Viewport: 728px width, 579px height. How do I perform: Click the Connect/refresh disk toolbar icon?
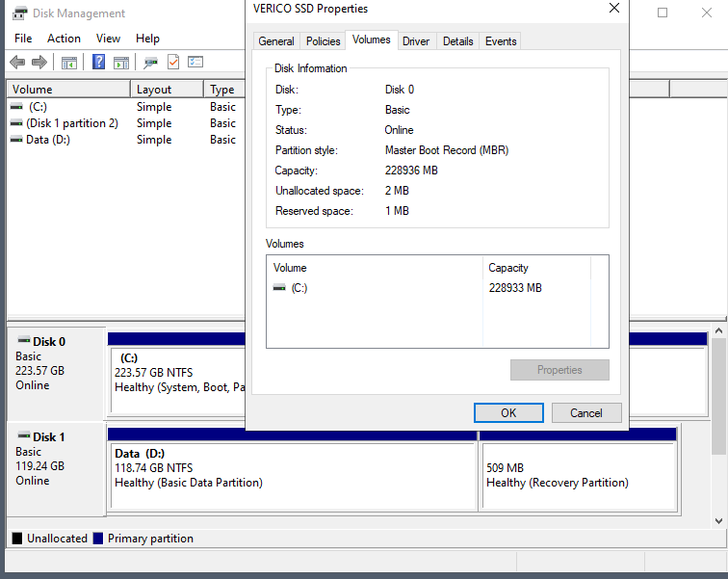[x=150, y=63]
